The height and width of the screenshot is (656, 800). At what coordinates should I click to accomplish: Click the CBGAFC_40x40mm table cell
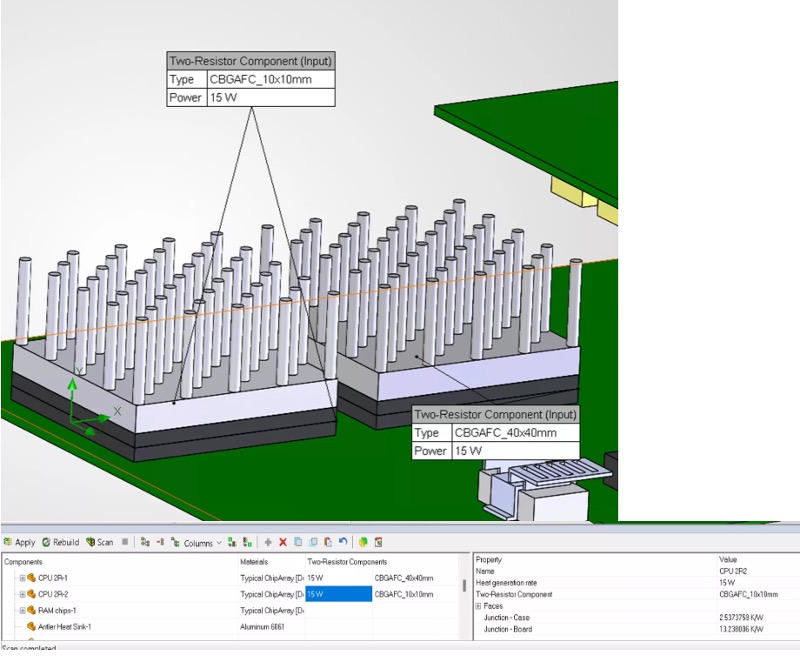pyautogui.click(x=404, y=578)
